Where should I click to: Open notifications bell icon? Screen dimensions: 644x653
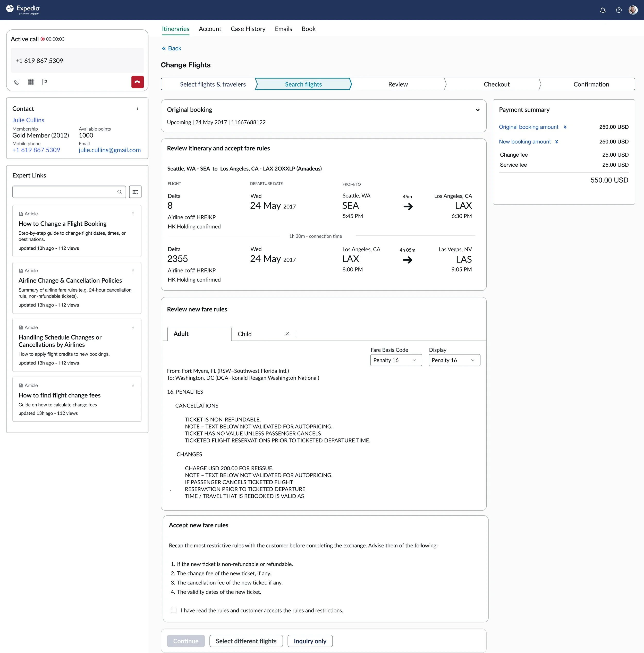tap(603, 10)
